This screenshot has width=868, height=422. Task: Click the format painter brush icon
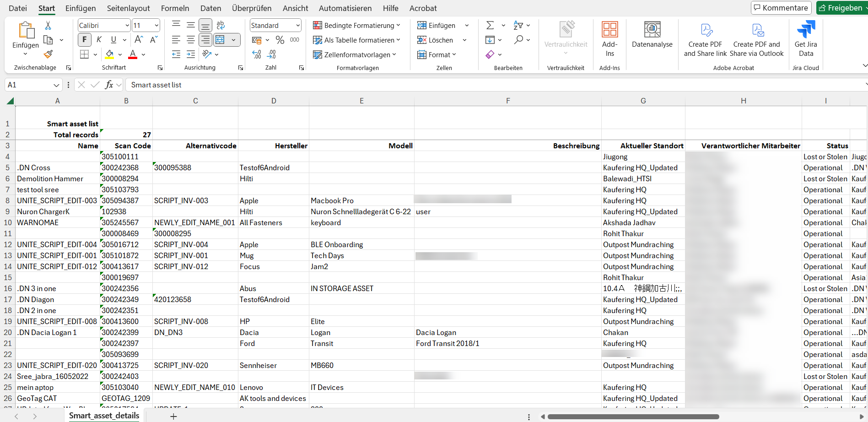(48, 54)
